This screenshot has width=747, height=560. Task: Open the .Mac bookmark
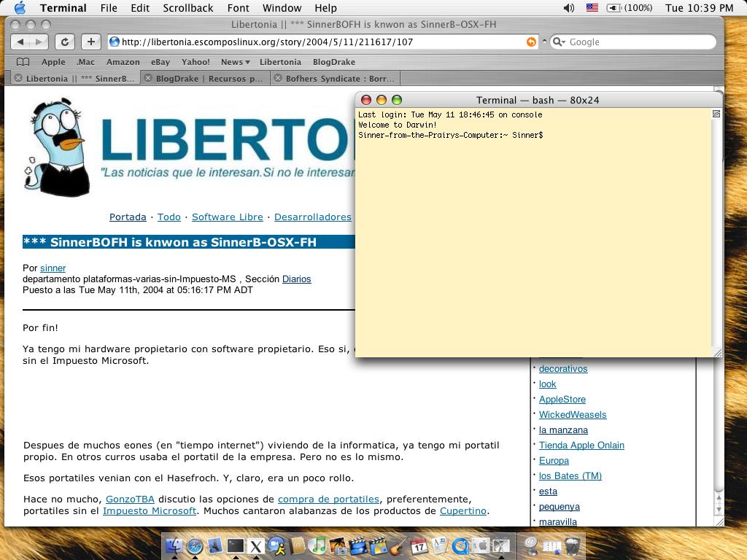(x=86, y=62)
